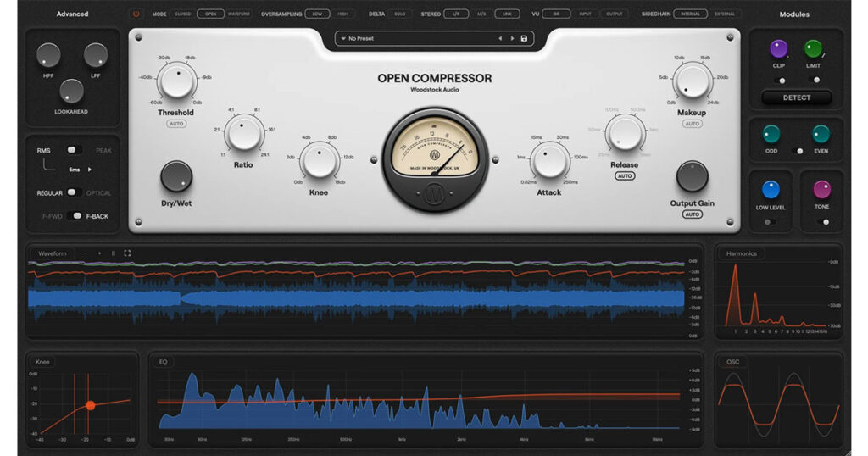The height and width of the screenshot is (456, 868).
Task: Pause the waveform display
Action: [114, 253]
